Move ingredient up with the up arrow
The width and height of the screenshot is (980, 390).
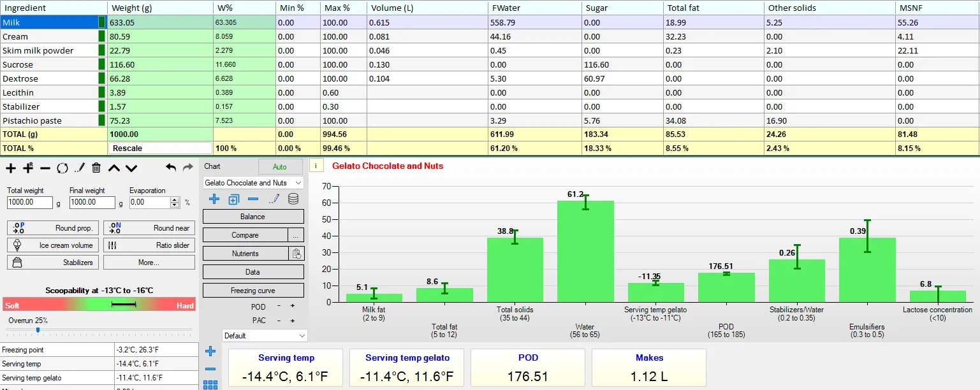[113, 168]
